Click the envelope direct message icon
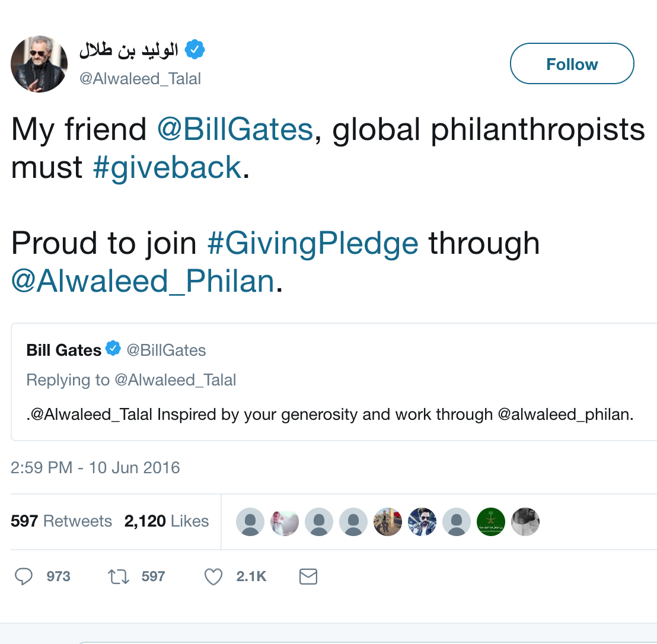The height and width of the screenshot is (644, 657). [308, 576]
